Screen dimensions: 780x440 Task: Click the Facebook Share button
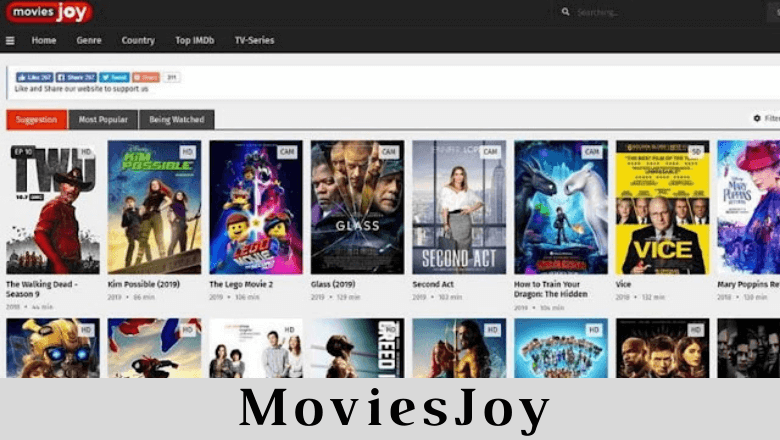(x=76, y=77)
